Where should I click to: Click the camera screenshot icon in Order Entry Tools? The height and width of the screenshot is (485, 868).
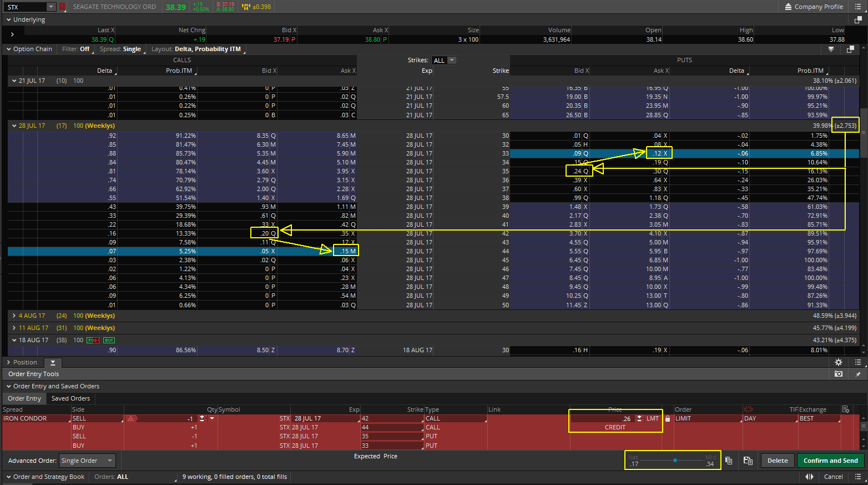tap(839, 374)
